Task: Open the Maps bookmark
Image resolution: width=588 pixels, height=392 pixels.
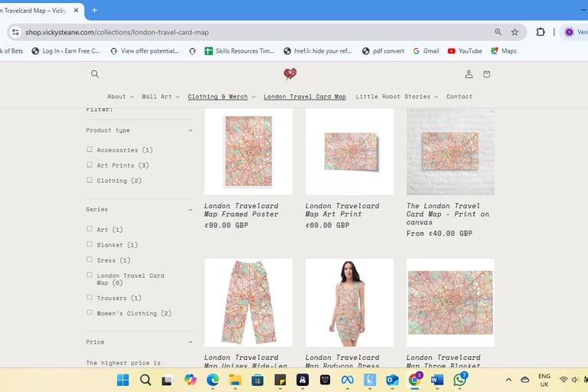Action: [504, 51]
